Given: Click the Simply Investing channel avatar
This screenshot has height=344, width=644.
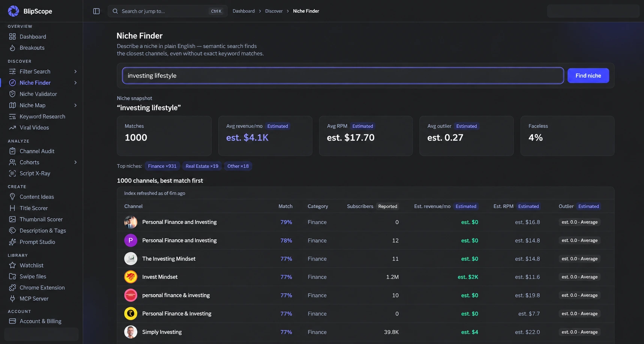Looking at the screenshot, I should 131,332.
